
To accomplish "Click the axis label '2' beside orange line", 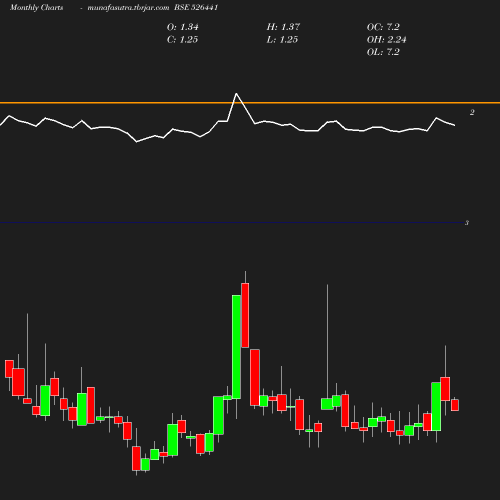I will (472, 112).
